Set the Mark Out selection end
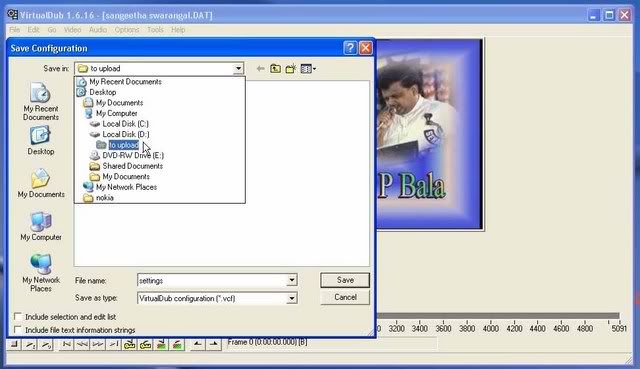This screenshot has width=640, height=369. (x=213, y=345)
